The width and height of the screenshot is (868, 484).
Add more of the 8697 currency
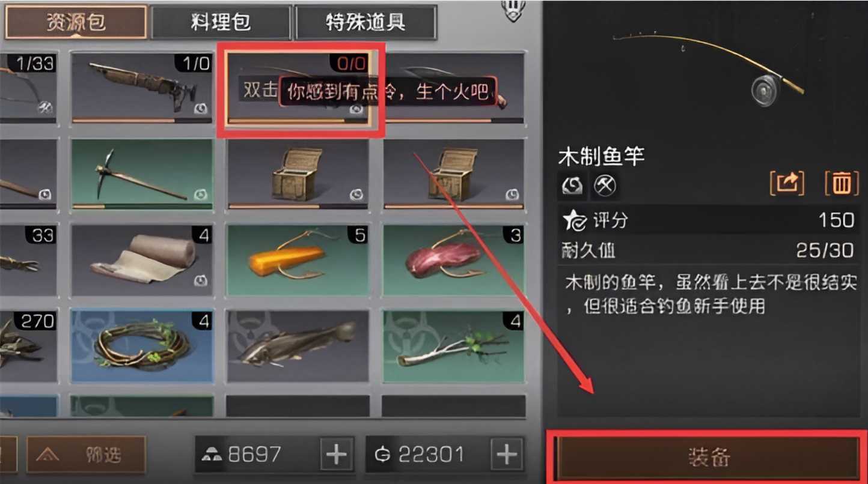[x=337, y=455]
